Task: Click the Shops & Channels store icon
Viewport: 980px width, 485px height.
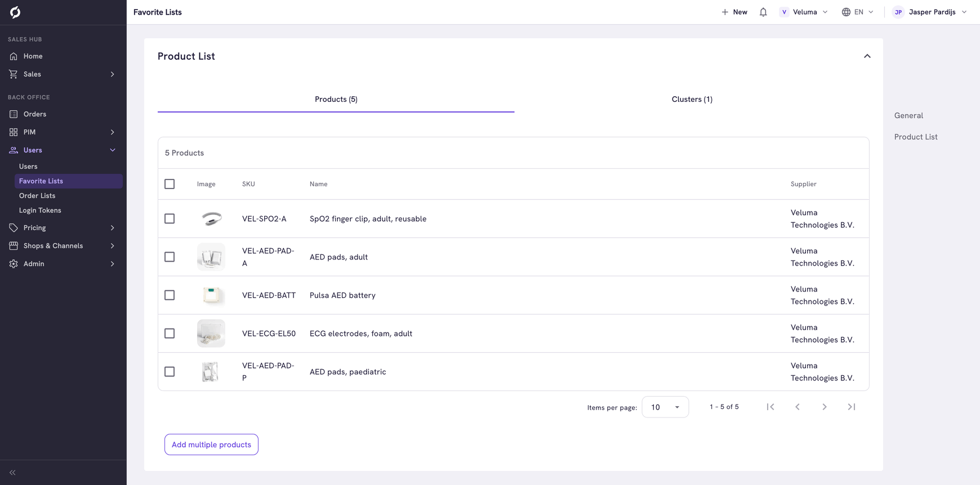Action: [14, 246]
